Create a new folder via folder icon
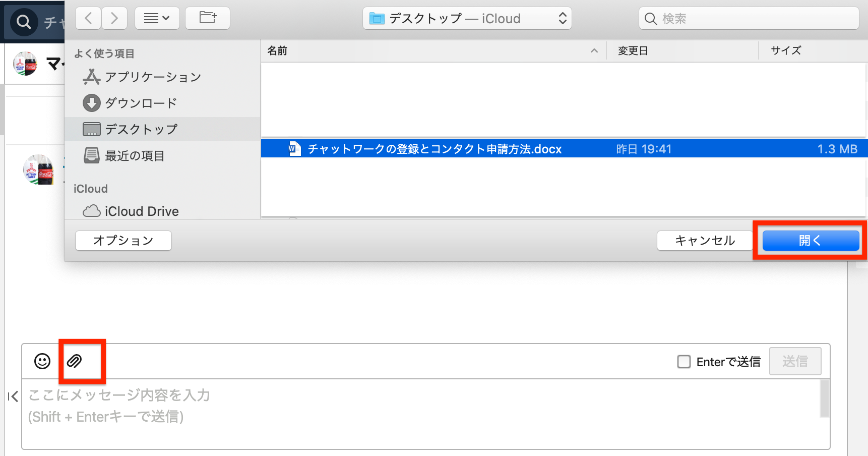868x456 pixels. coord(208,19)
